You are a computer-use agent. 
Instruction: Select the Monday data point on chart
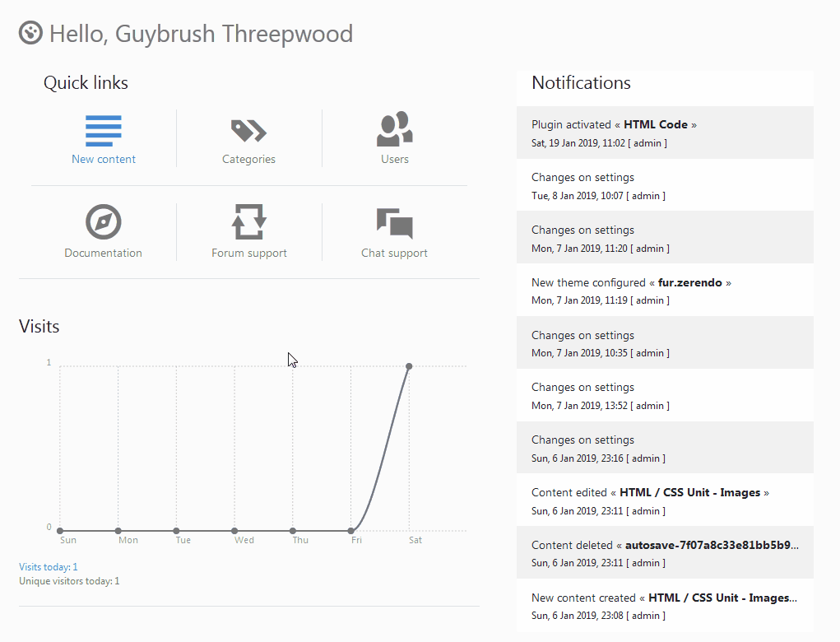coord(118,531)
